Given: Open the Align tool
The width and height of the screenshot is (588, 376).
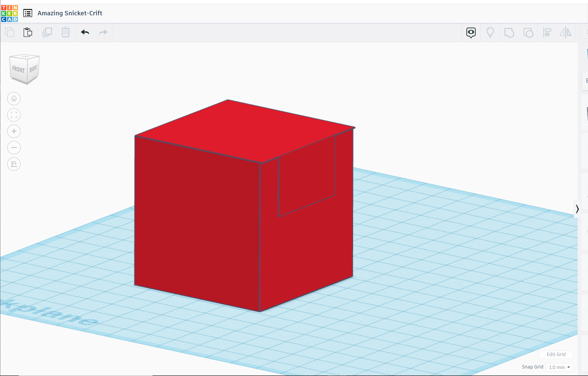Looking at the screenshot, I should point(547,32).
